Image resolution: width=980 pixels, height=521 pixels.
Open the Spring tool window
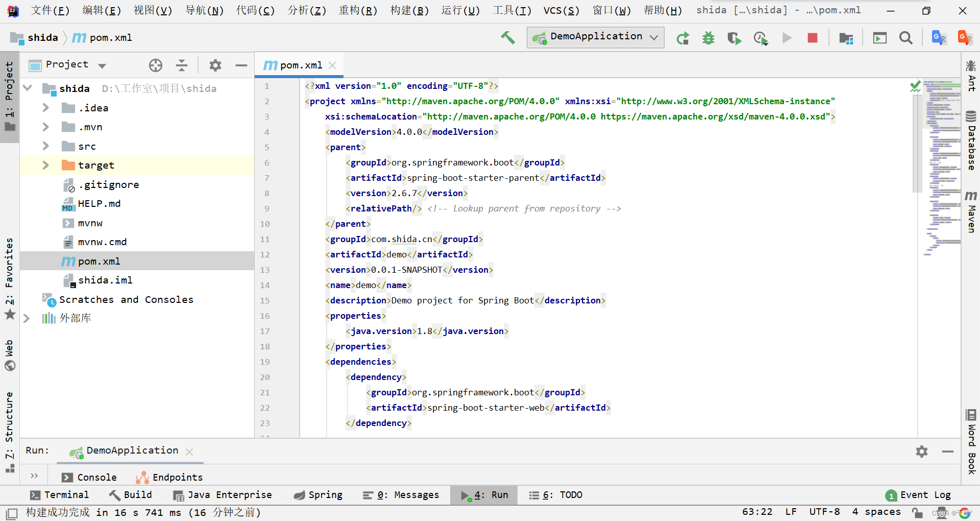point(318,495)
